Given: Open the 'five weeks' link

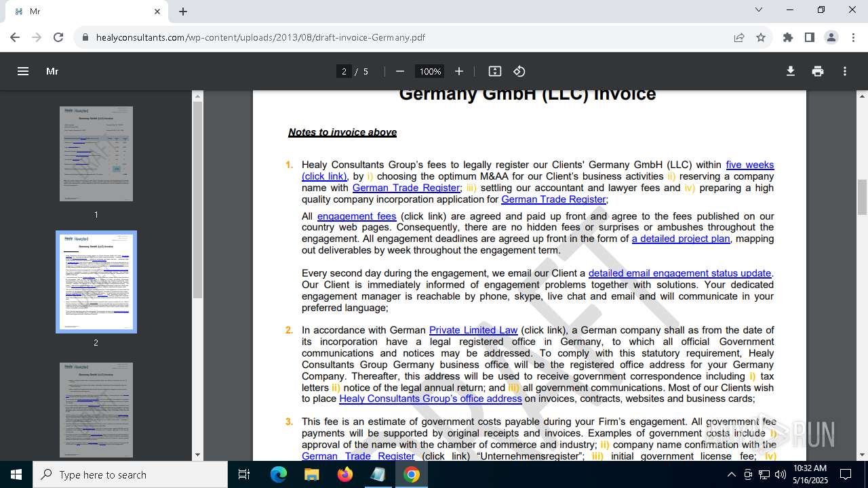Looking at the screenshot, I should click(749, 165).
